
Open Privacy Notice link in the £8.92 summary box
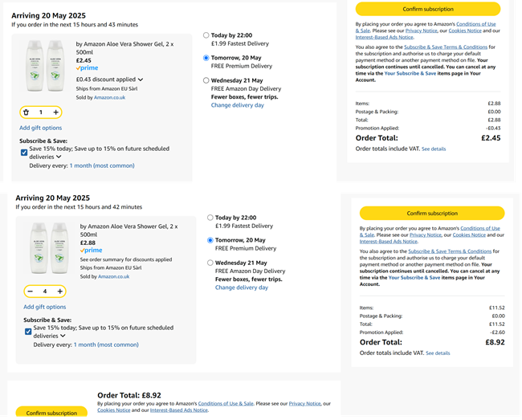425,235
